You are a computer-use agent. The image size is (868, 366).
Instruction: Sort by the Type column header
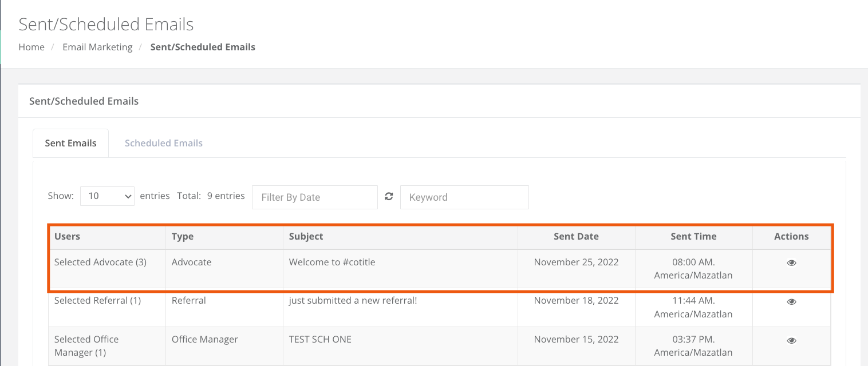click(x=224, y=237)
